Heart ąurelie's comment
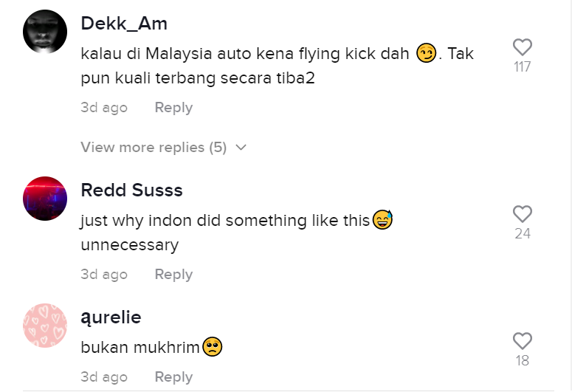Screen dimensions: 572x392 coord(522,341)
